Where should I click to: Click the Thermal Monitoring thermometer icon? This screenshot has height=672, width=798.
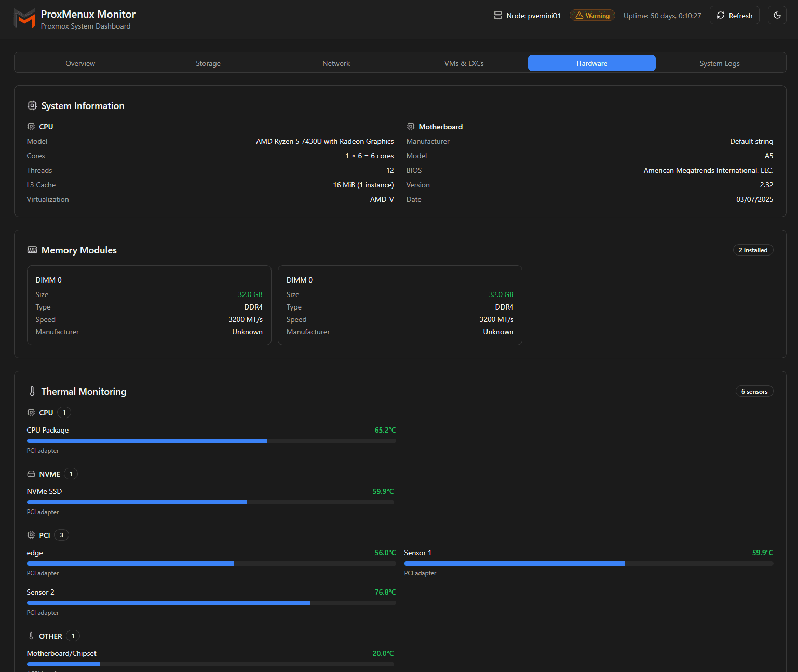tap(32, 391)
